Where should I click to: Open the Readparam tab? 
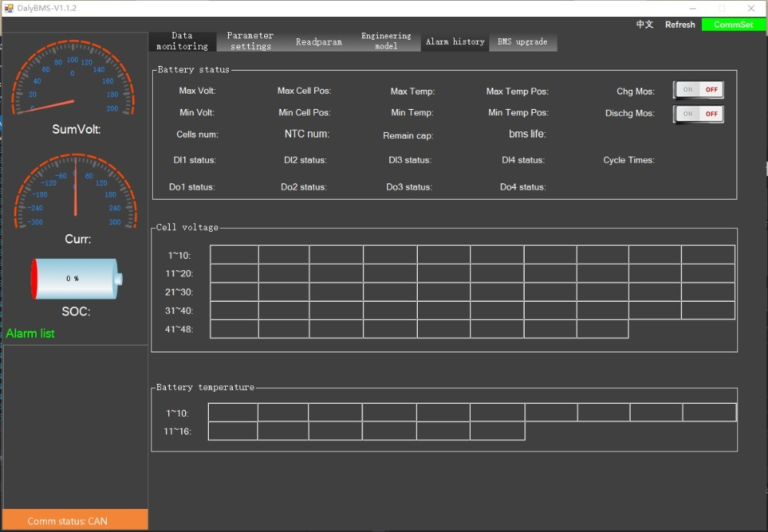pyautogui.click(x=319, y=41)
